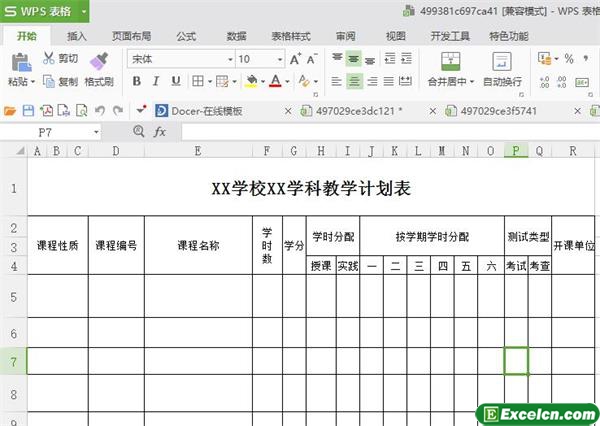Apply fill color paint bucket
The image size is (600, 426).
[251, 81]
